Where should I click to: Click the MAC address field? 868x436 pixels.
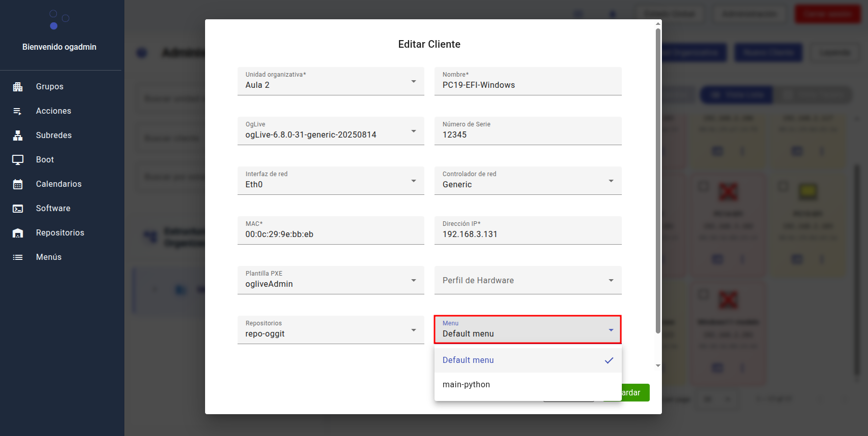(x=330, y=234)
